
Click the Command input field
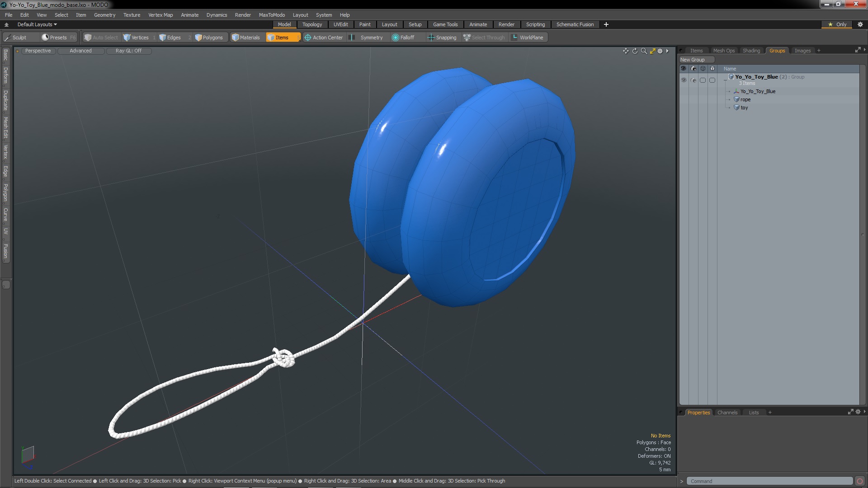point(769,481)
